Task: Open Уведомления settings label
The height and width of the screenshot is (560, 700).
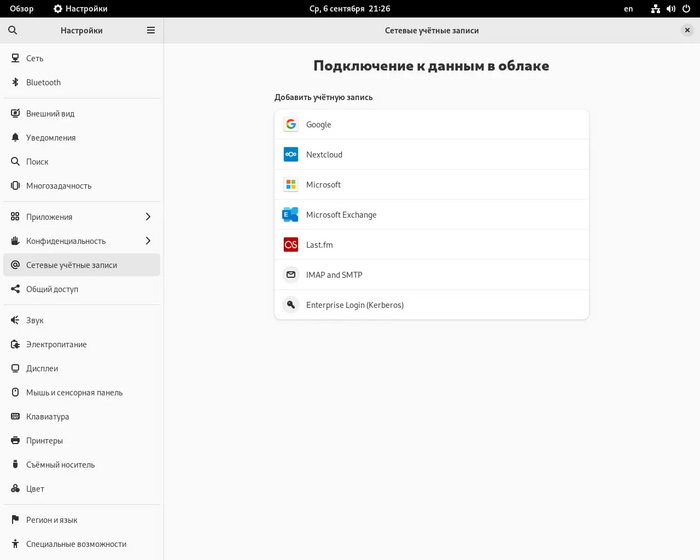Action: pyautogui.click(x=51, y=138)
